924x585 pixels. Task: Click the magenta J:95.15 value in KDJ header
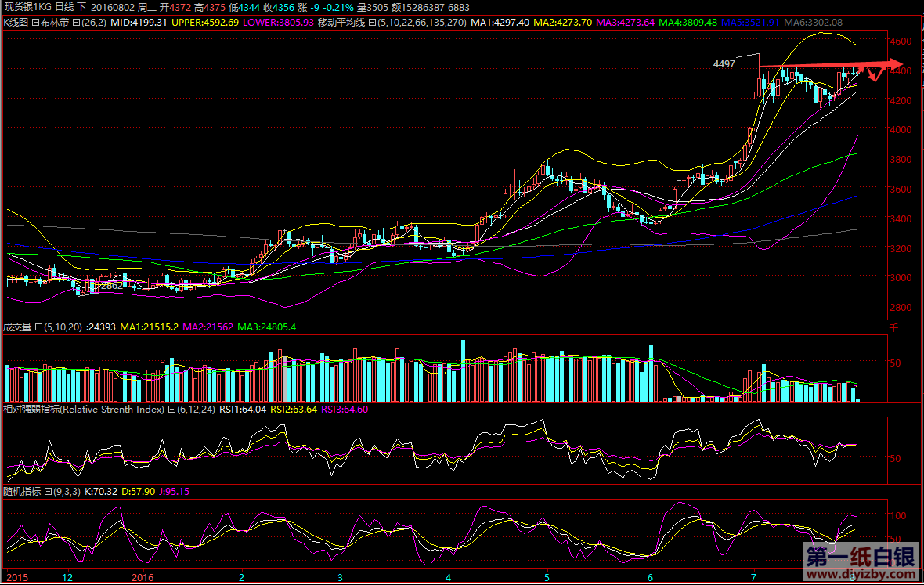coord(174,492)
